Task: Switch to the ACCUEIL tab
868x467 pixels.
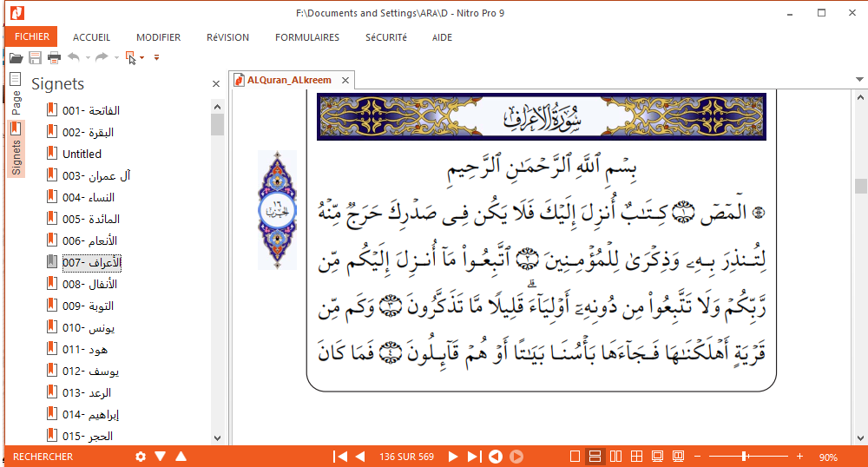Action: pos(91,37)
